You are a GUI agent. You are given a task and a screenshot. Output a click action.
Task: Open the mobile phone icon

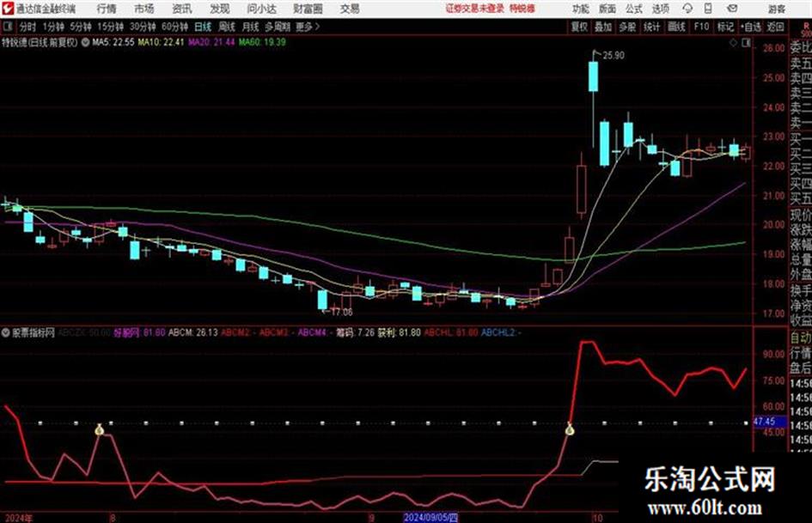click(708, 9)
